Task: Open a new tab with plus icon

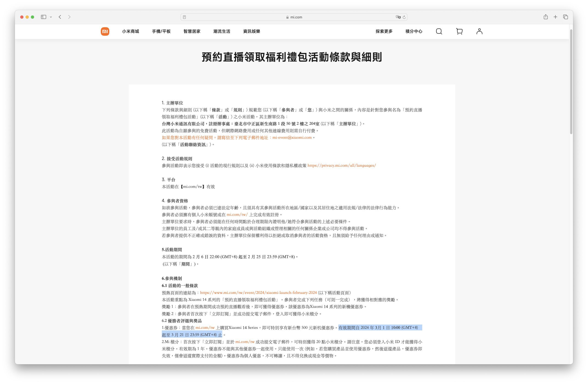Action: coord(555,17)
